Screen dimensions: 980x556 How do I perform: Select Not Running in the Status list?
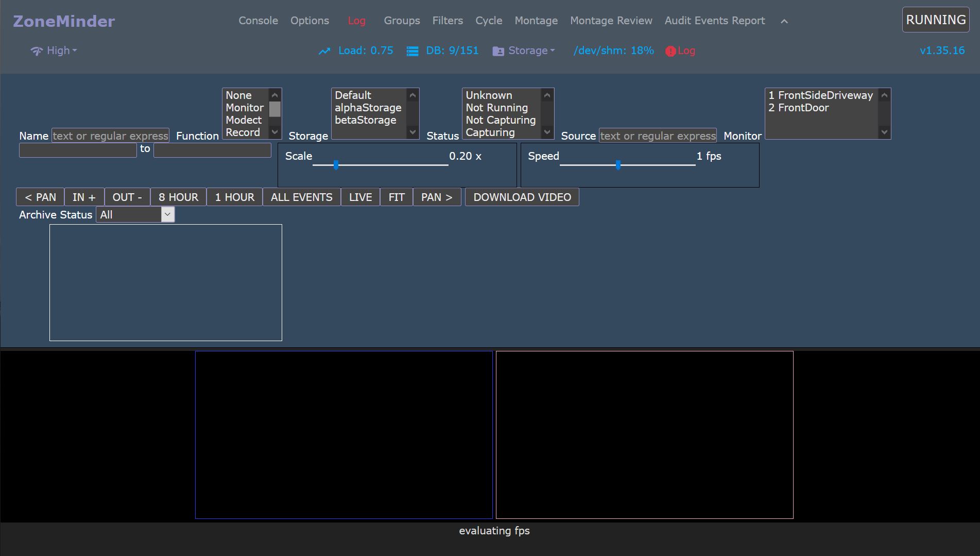502,108
